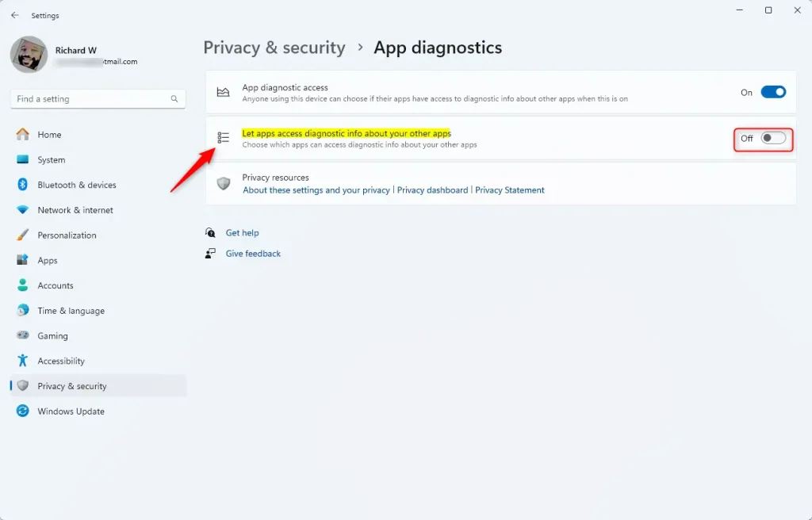812x520 pixels.
Task: Click the Get help link
Action: (x=242, y=232)
